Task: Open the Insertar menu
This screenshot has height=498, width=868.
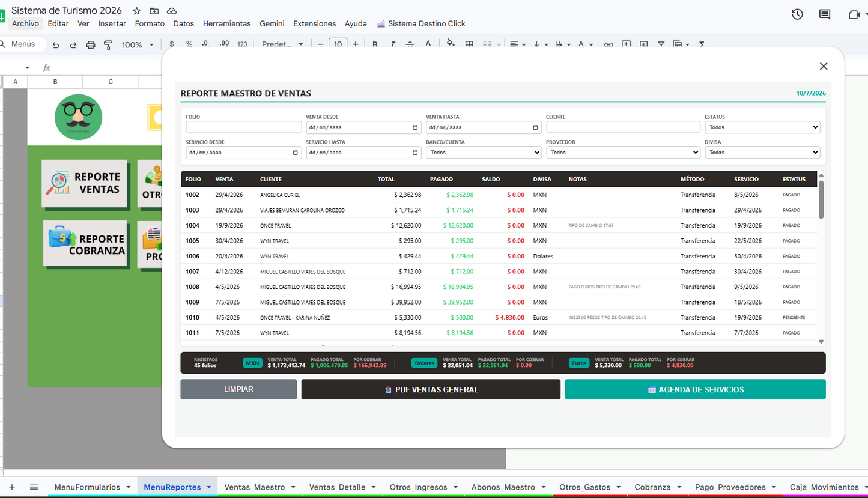Action: [x=112, y=23]
